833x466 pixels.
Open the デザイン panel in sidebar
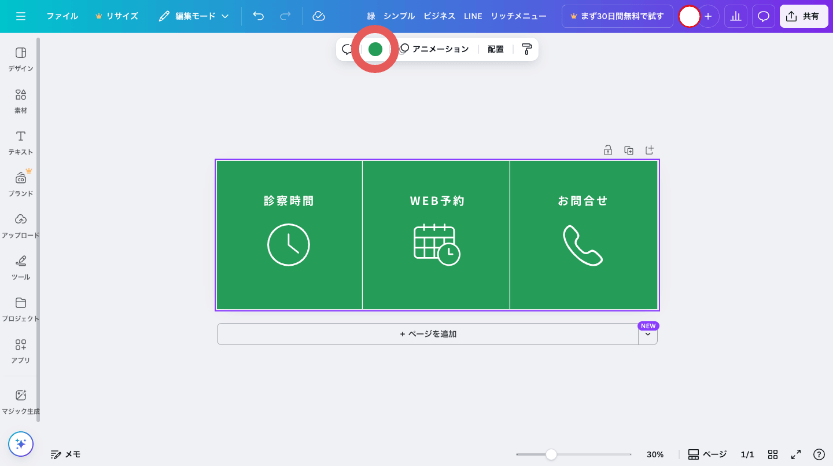pyautogui.click(x=20, y=58)
